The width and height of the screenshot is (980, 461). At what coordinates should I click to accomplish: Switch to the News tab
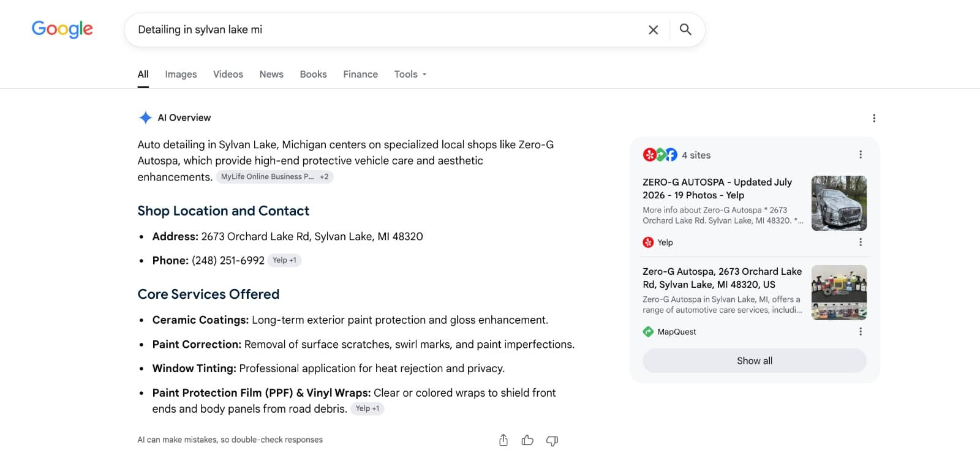[271, 74]
